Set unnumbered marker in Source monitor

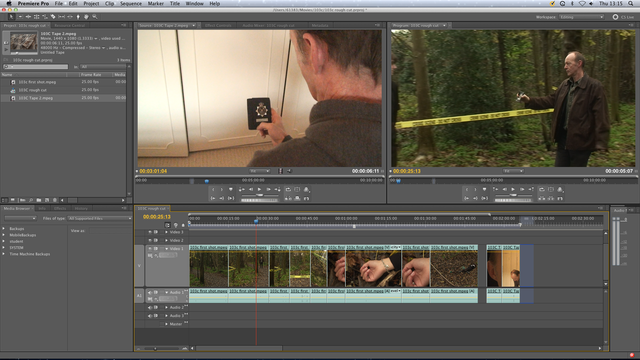pos(231,189)
